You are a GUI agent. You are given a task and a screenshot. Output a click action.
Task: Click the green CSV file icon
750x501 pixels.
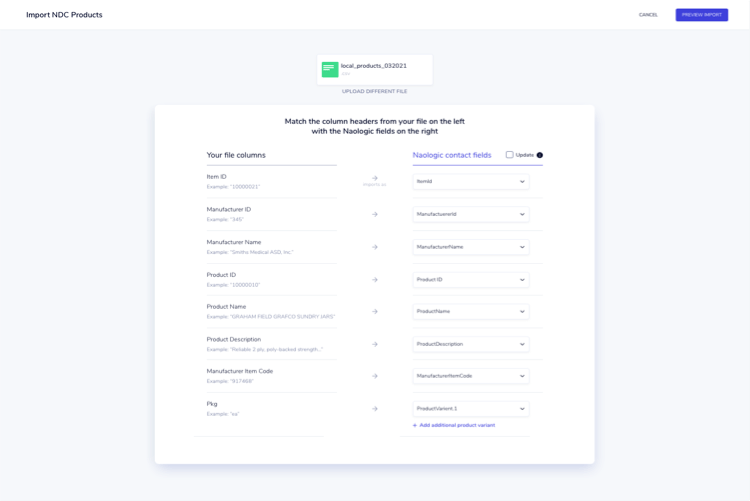pyautogui.click(x=330, y=69)
